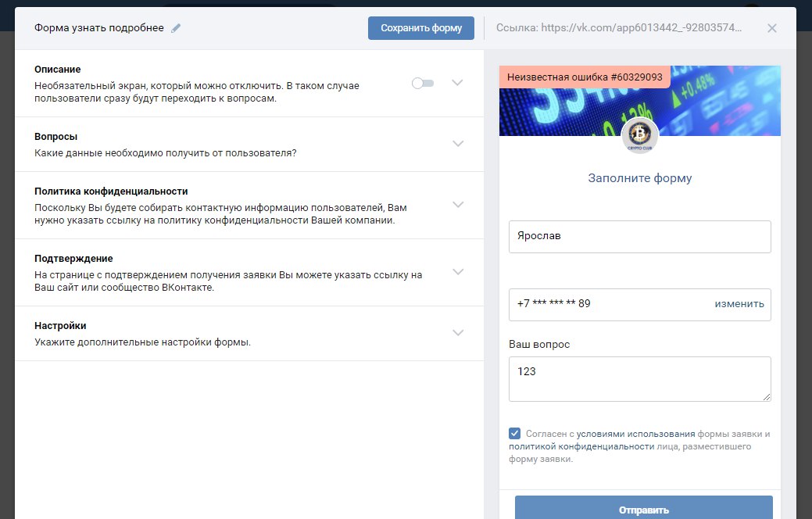Click изменить link next to phone number

click(739, 304)
